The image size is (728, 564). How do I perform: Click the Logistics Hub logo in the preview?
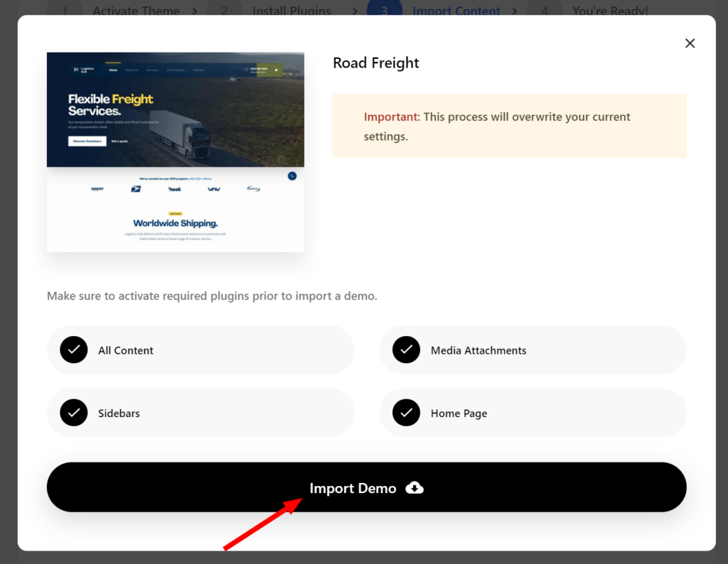click(x=83, y=69)
